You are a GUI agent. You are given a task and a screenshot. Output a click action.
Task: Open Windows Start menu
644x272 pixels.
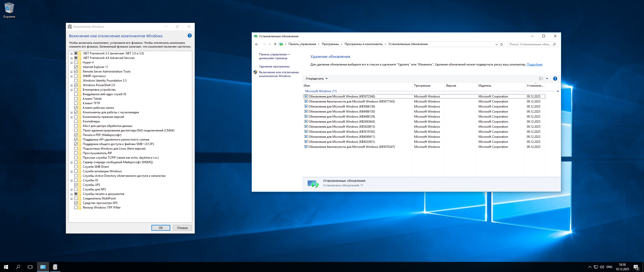click(6, 267)
